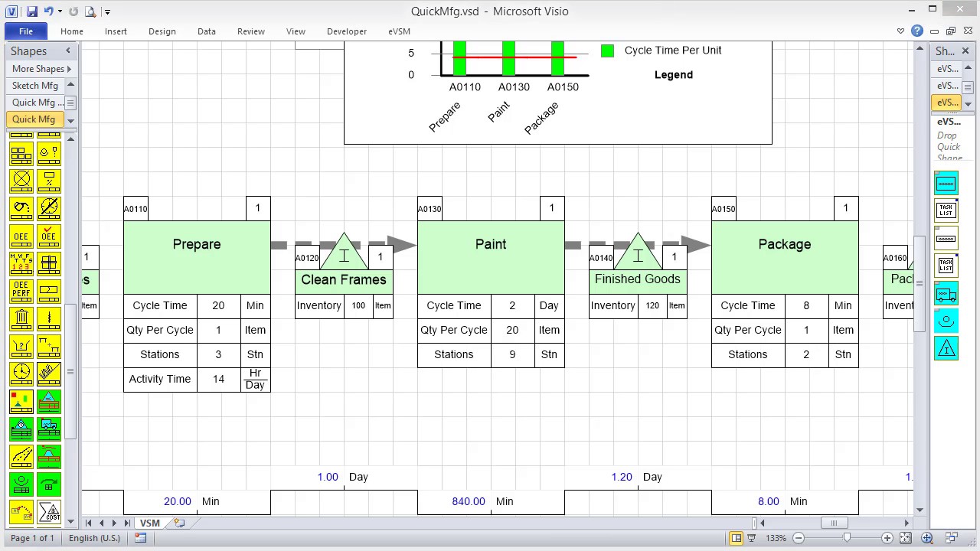980x551 pixels.
Task: Select the VSM page tab
Action: [x=150, y=523]
